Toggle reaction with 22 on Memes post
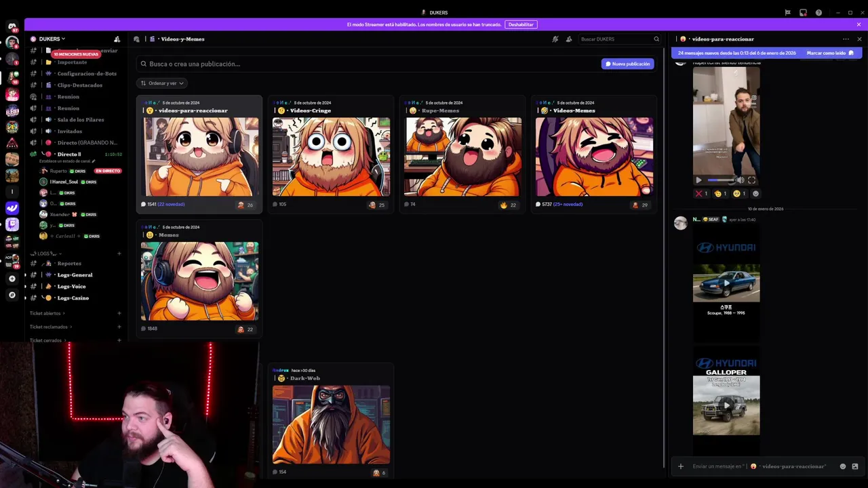Screen dimensions: 868x488 tap(245, 329)
